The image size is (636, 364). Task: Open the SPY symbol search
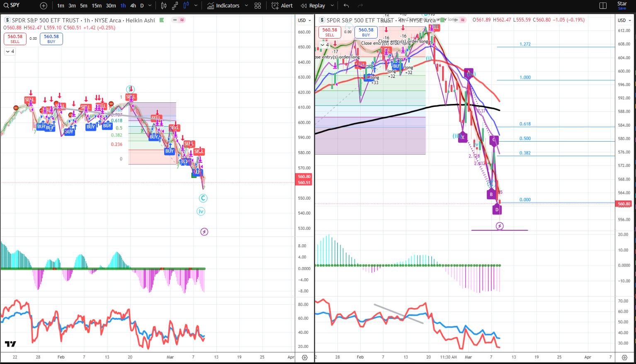tap(12, 5)
